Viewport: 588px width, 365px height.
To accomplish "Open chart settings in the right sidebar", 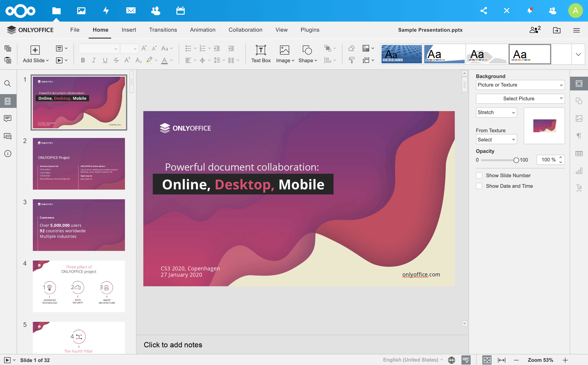I will 579,171.
